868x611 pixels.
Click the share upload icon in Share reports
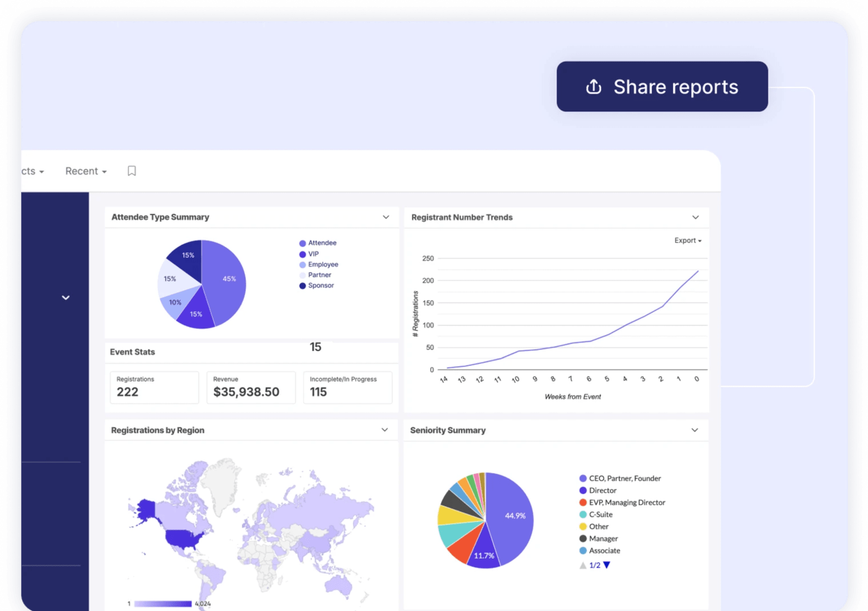pos(593,87)
